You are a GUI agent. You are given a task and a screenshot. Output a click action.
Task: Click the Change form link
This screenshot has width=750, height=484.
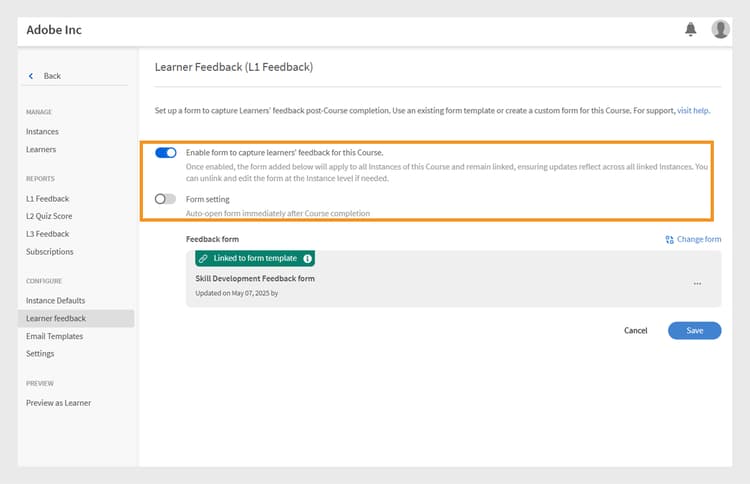(x=699, y=239)
